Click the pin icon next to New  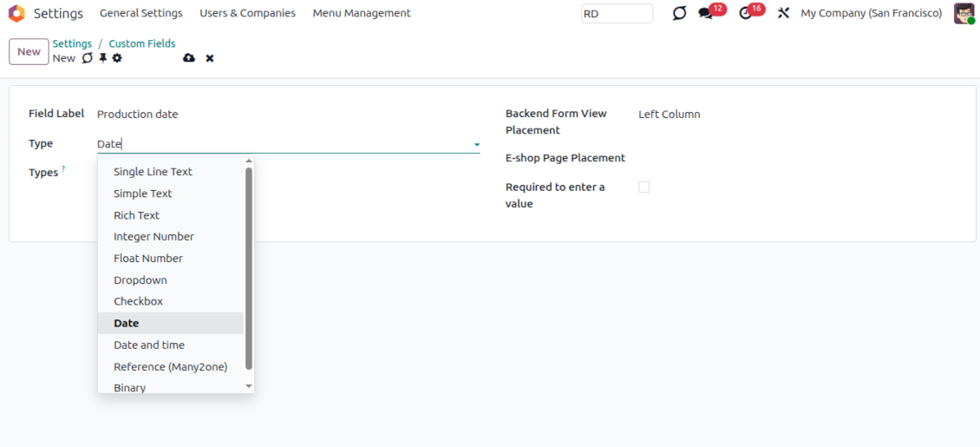[102, 58]
